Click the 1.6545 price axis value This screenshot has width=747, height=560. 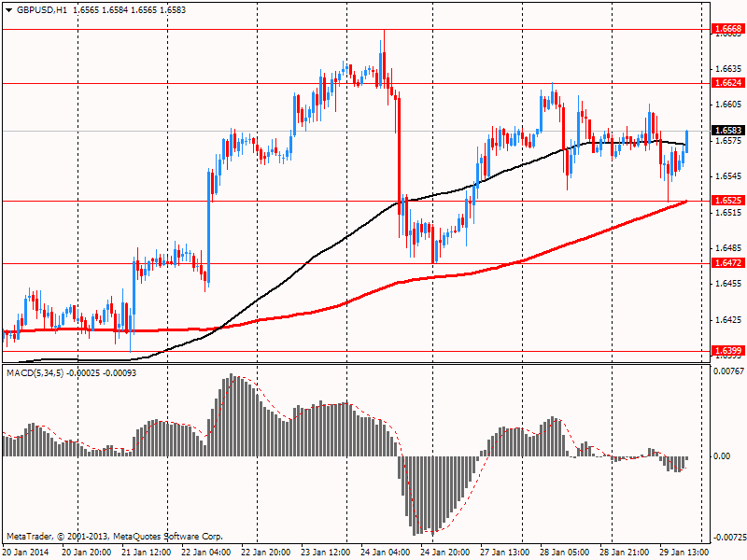tap(728, 176)
